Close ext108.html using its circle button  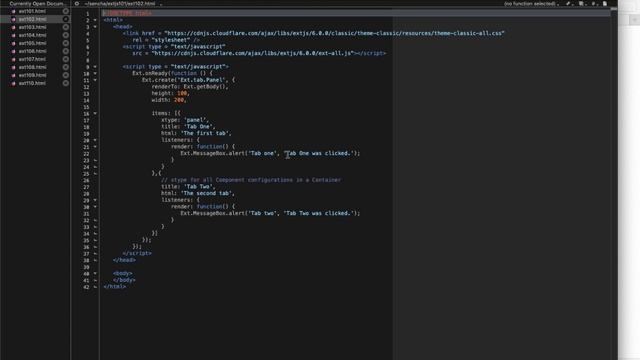click(66, 67)
